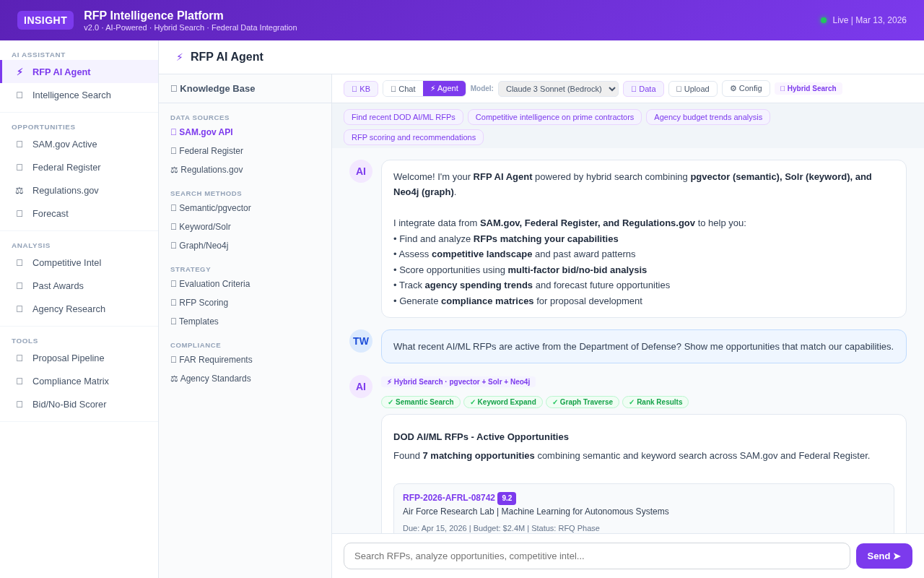Click the Regulations.gov opportunities icon

tap(19, 190)
